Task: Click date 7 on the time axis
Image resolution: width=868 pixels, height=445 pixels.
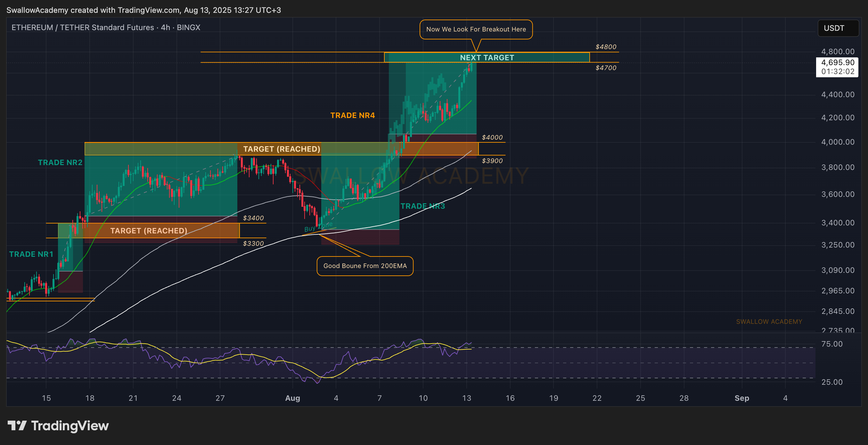Action: pos(380,398)
